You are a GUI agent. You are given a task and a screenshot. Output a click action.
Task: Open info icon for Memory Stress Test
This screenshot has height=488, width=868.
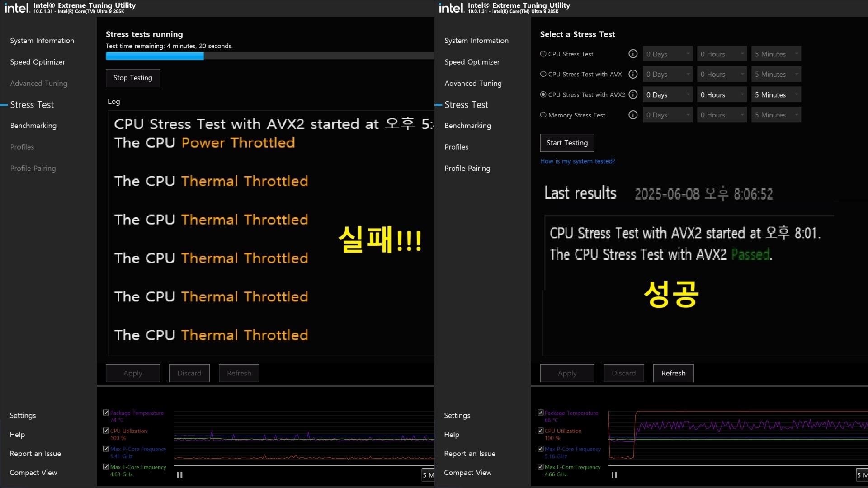[x=633, y=115]
